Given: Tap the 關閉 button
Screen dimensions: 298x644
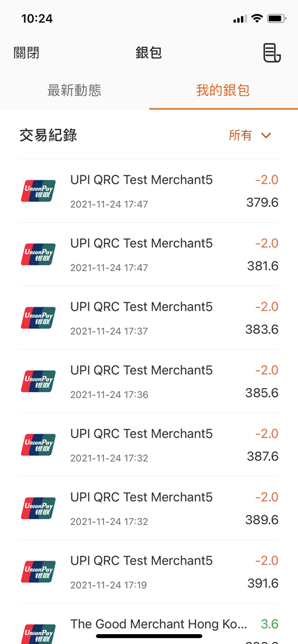Looking at the screenshot, I should (x=26, y=53).
